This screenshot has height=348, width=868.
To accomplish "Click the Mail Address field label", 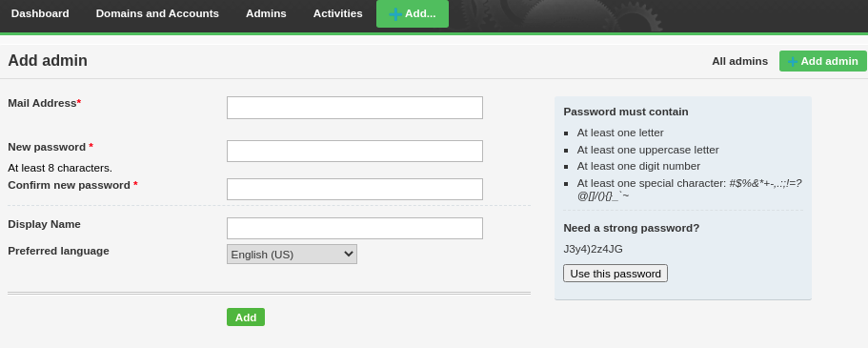I will tap(44, 103).
